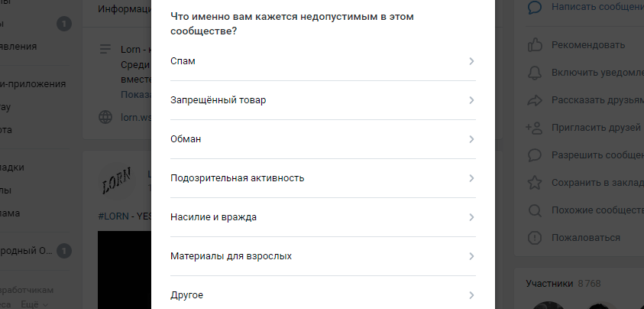This screenshot has height=309, width=644.
Task: Click the star Сохранить в закладках icon
Action: [535, 183]
